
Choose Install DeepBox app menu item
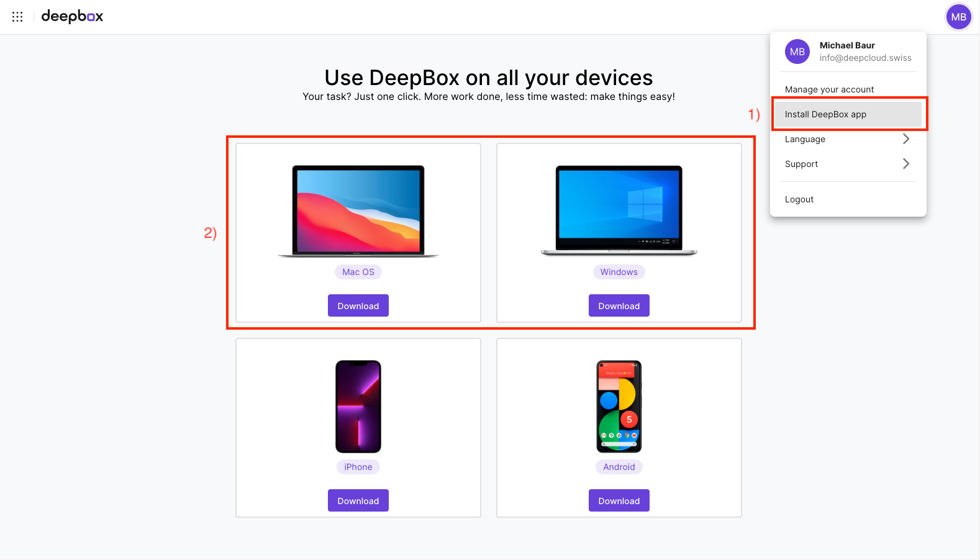click(848, 114)
